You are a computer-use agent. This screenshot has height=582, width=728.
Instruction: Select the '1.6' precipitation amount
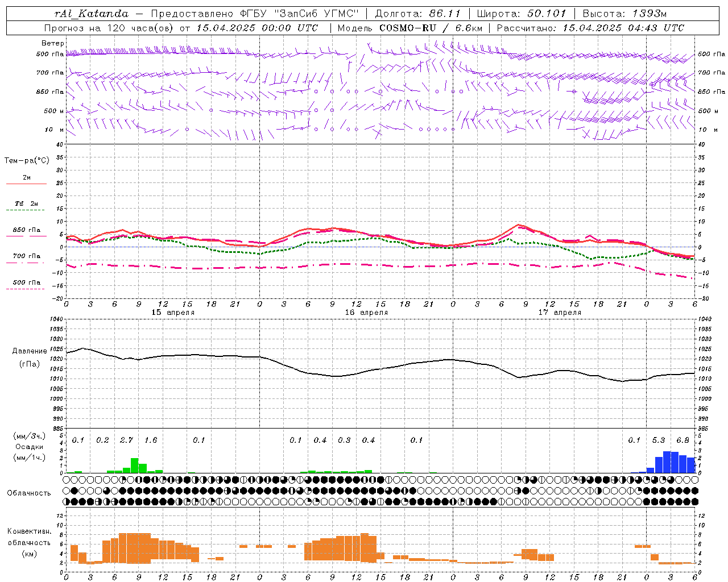coord(151,440)
